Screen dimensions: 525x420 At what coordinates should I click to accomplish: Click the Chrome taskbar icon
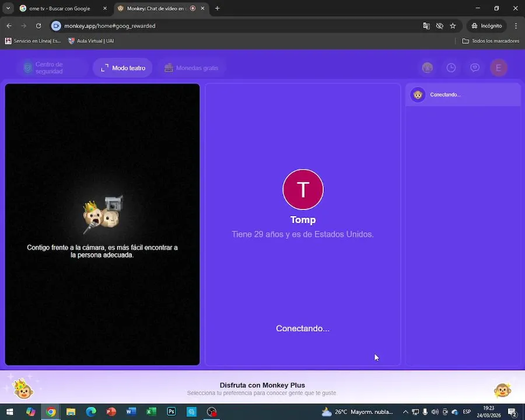[x=51, y=412]
